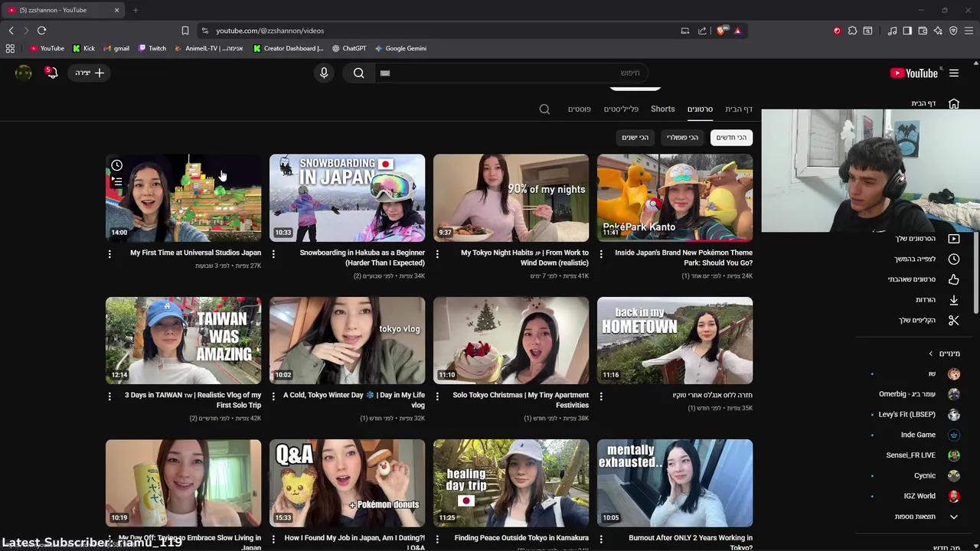Open options for Snowboarding in Hakuba video
Screen dimensions: 980x551
click(x=273, y=253)
